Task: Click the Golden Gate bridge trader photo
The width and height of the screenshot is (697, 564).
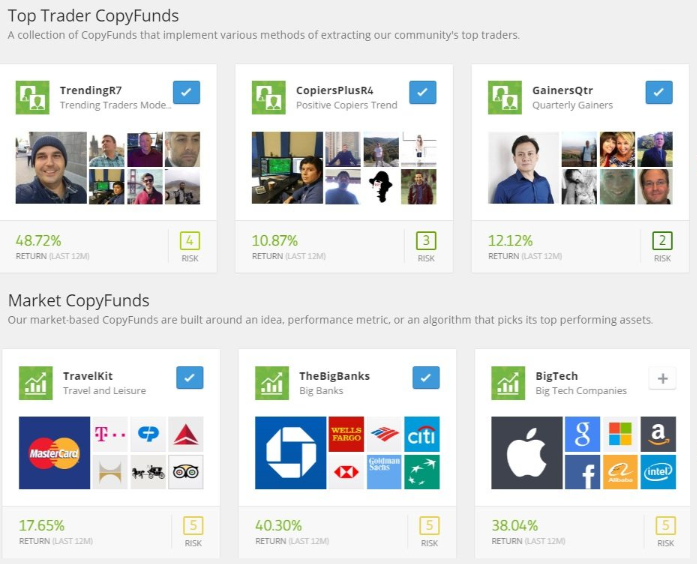Action: pos(145,187)
